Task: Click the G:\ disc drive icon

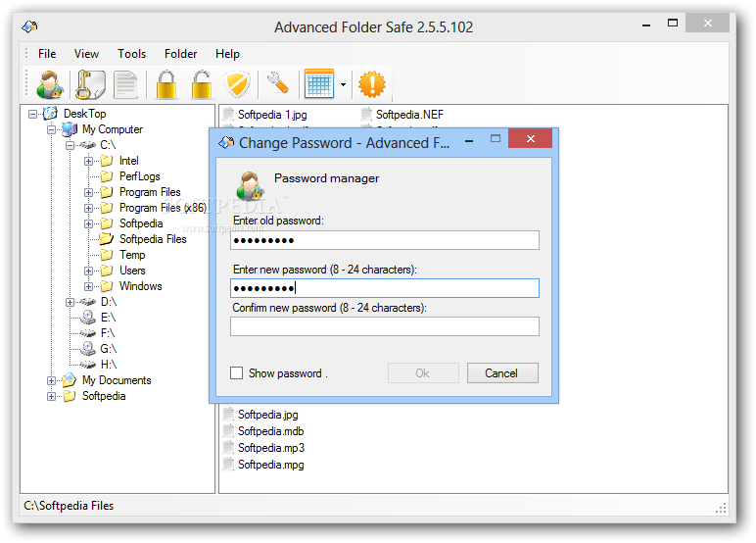Action: point(88,349)
